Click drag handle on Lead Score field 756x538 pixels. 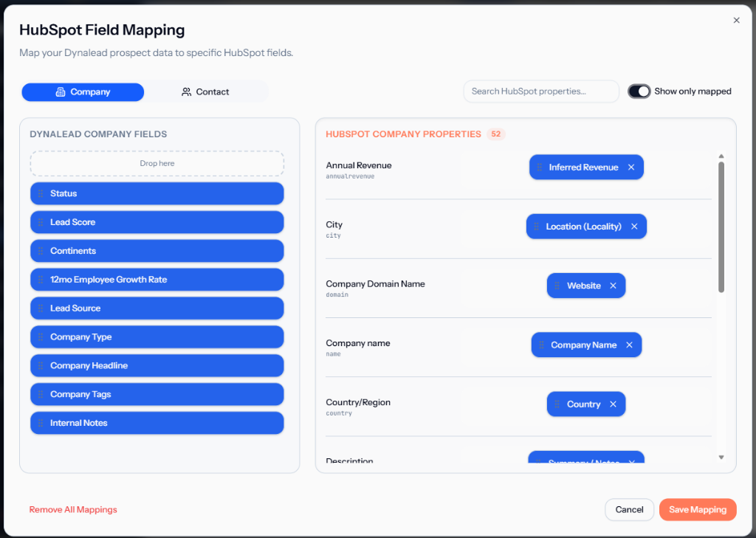41,222
